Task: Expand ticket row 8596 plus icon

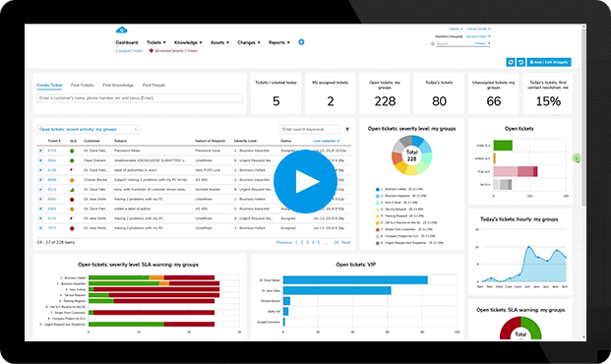Action: (40, 180)
